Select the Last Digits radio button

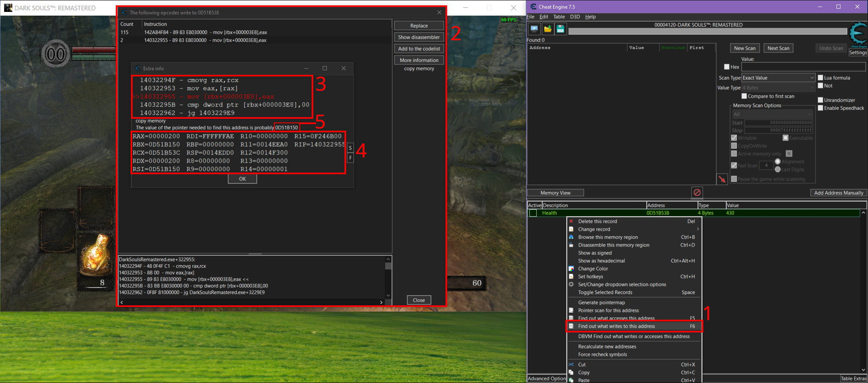coord(778,169)
